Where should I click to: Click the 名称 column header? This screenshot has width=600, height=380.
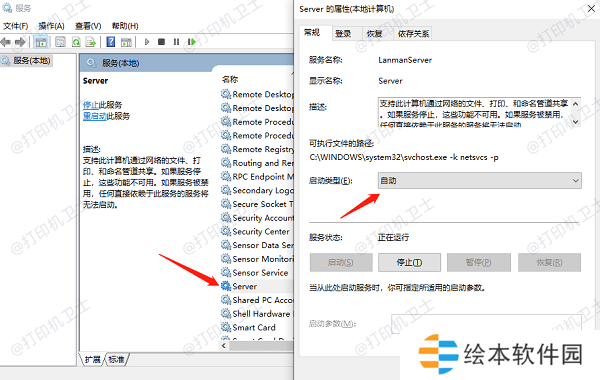[230, 79]
